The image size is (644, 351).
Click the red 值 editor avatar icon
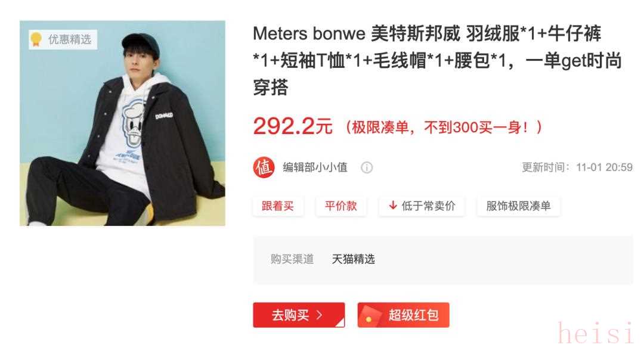pos(264,167)
